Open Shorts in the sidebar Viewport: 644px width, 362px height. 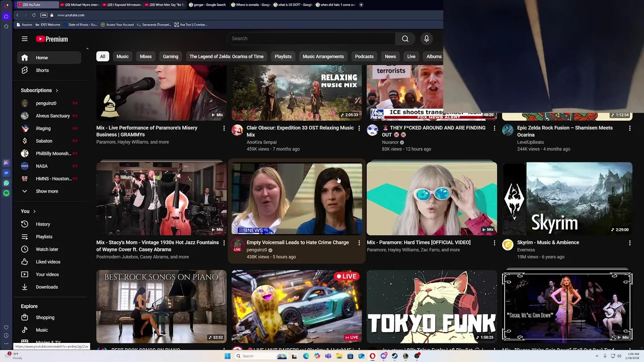[x=49, y=70]
